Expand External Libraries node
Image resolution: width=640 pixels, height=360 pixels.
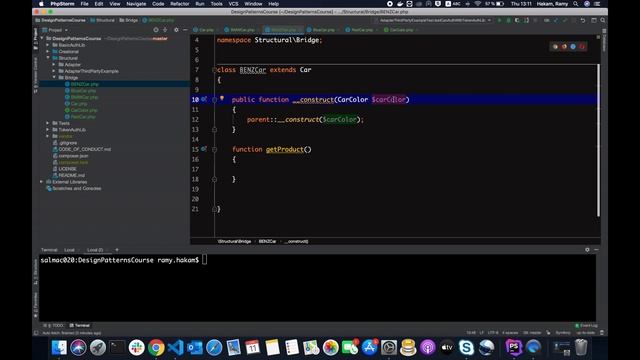pos(42,182)
